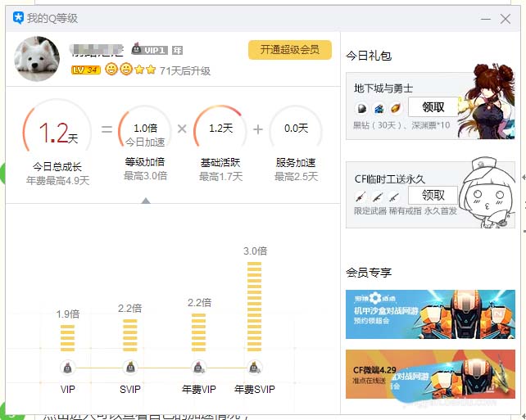This screenshot has height=420, width=526.
Task: Click the QQ star logo in title bar
Action: point(18,18)
